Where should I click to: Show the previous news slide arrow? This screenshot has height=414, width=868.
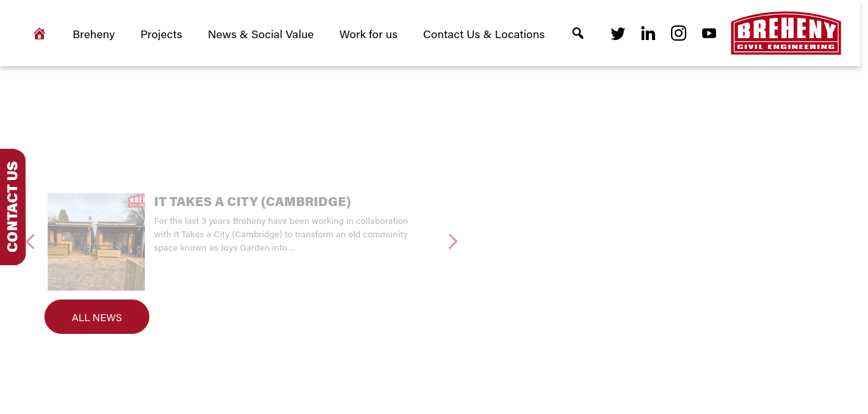[30, 242]
